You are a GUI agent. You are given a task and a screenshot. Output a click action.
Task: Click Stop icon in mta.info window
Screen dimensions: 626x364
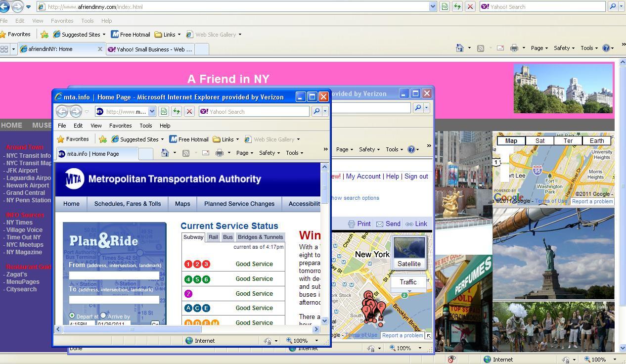point(189,111)
